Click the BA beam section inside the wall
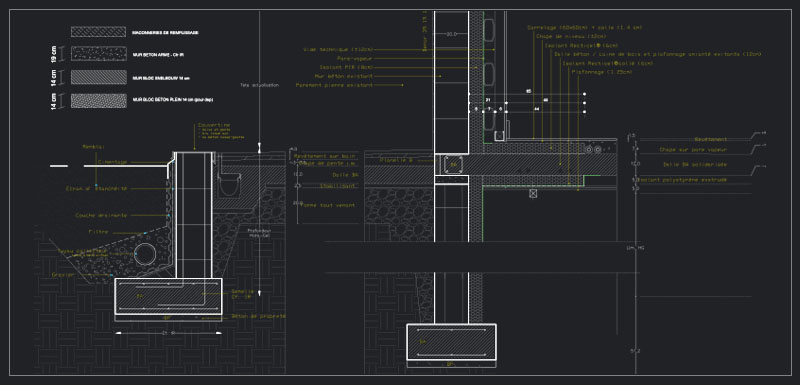This screenshot has width=800, height=385. [453, 165]
